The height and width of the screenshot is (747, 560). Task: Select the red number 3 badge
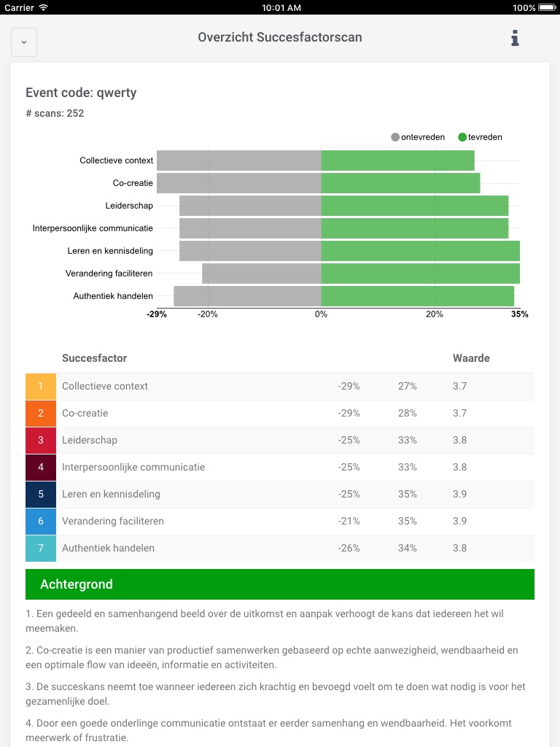click(41, 440)
